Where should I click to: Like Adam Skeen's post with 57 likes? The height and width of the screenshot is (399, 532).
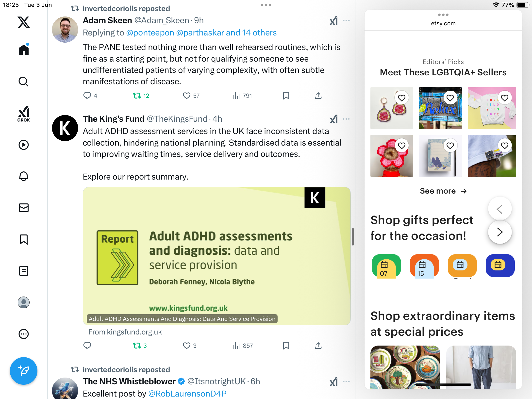click(x=187, y=96)
